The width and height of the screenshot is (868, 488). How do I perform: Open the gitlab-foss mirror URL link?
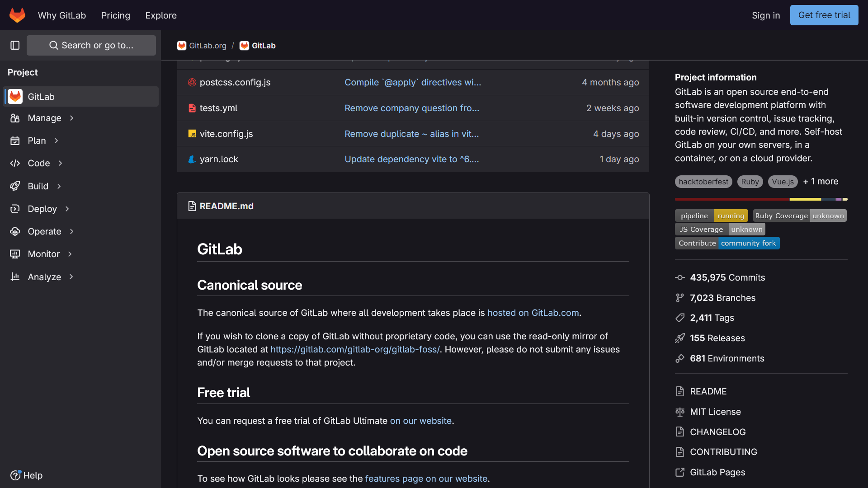pos(355,349)
